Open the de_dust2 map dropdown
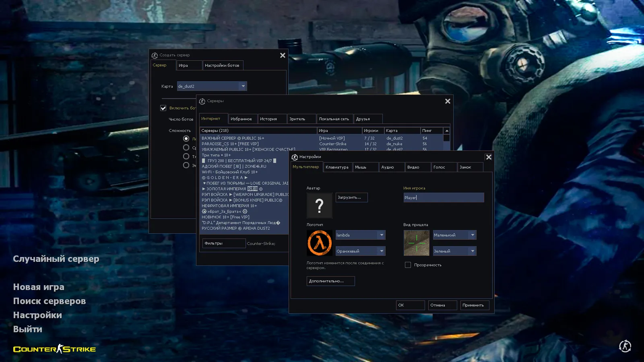The height and width of the screenshot is (362, 644). coord(243,86)
